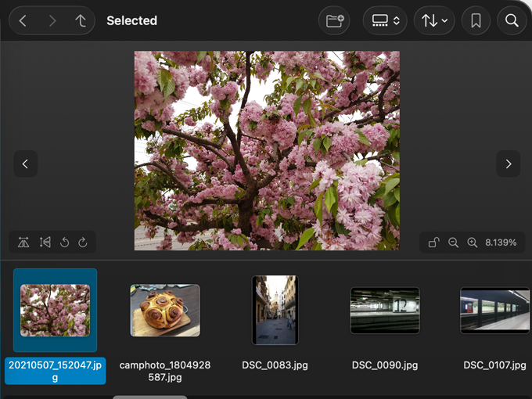Toggle the zoom lock icon
Image resolution: width=532 pixels, height=399 pixels.
[x=434, y=243]
